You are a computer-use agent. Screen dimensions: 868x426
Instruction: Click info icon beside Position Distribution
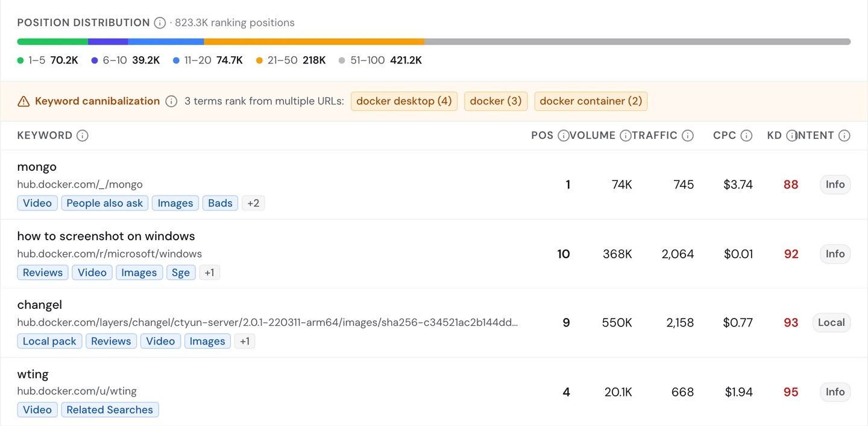click(x=160, y=23)
